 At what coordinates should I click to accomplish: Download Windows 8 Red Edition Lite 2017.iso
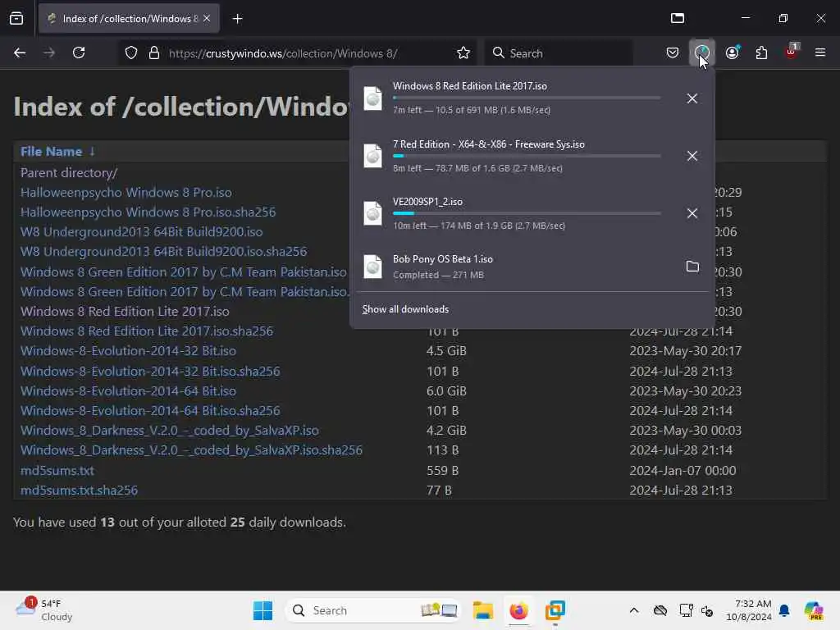click(125, 311)
